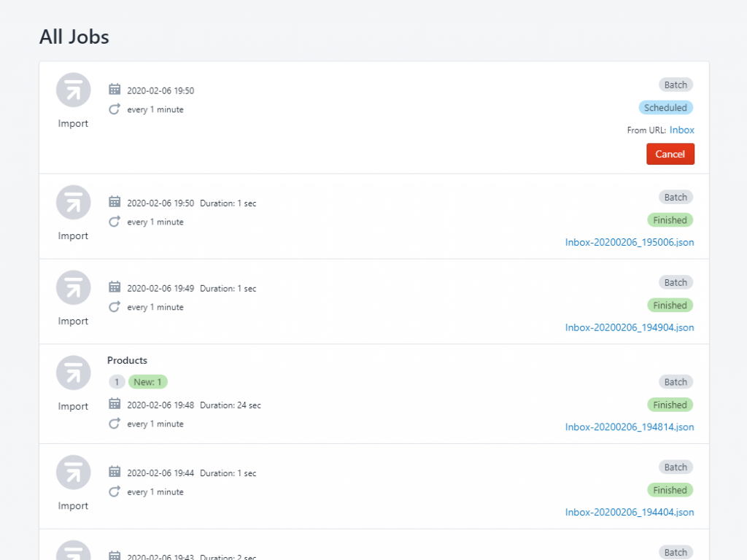747x560 pixels.
Task: Click the recurring schedule icon on the first job
Action: [115, 108]
